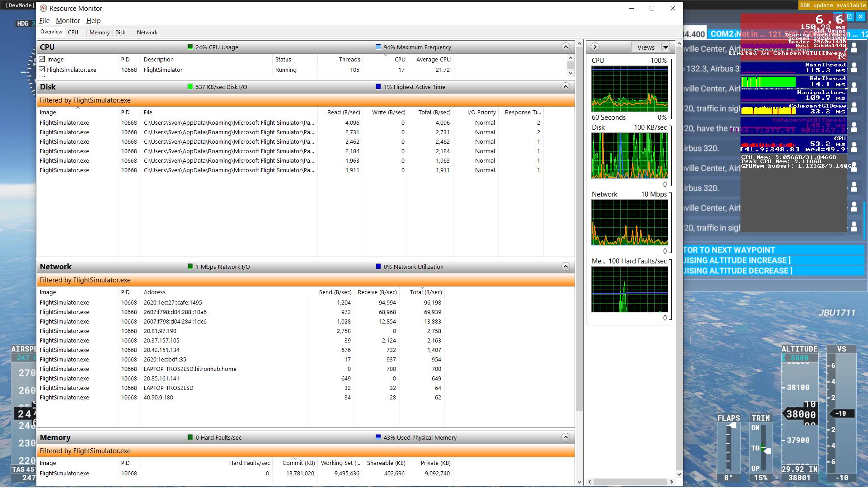
Task: Collapse the Network section chevron
Action: (x=565, y=267)
